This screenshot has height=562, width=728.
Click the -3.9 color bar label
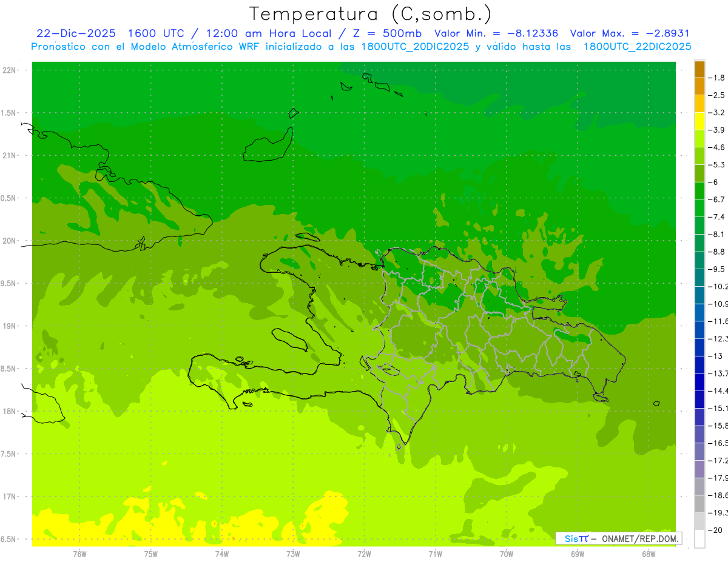click(x=716, y=130)
